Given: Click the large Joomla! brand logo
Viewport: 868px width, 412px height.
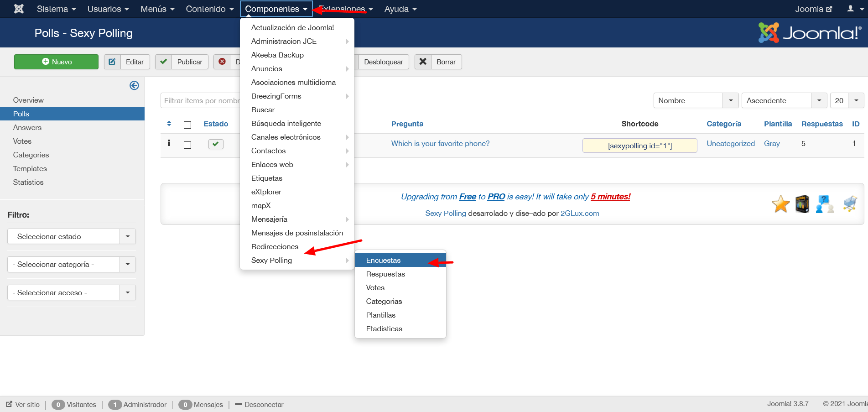Looking at the screenshot, I should point(810,33).
